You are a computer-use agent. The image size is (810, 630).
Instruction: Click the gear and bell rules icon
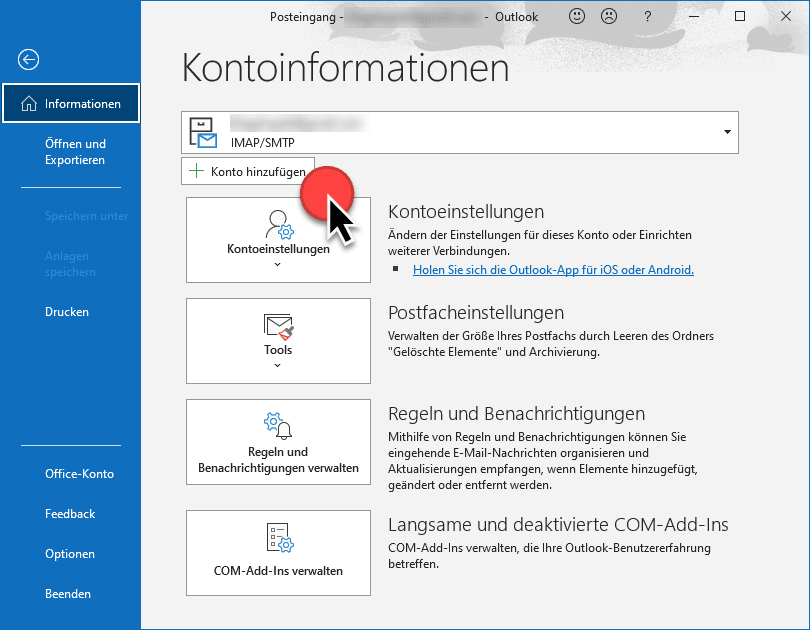(278, 426)
